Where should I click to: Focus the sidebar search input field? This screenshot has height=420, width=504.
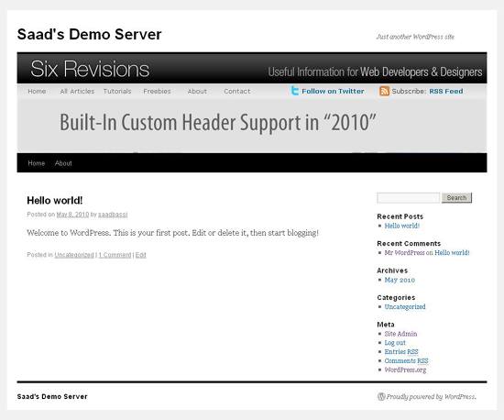(x=408, y=198)
